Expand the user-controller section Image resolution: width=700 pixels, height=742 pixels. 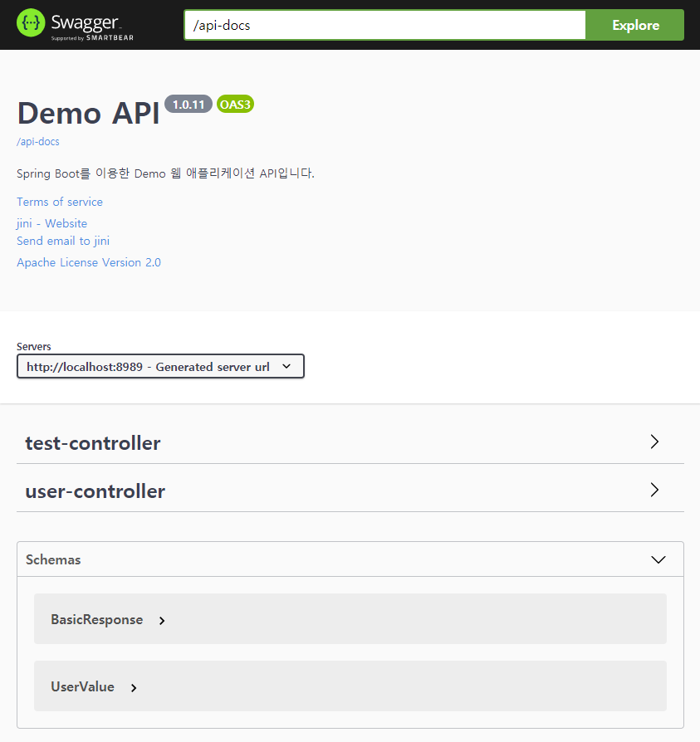tap(95, 491)
